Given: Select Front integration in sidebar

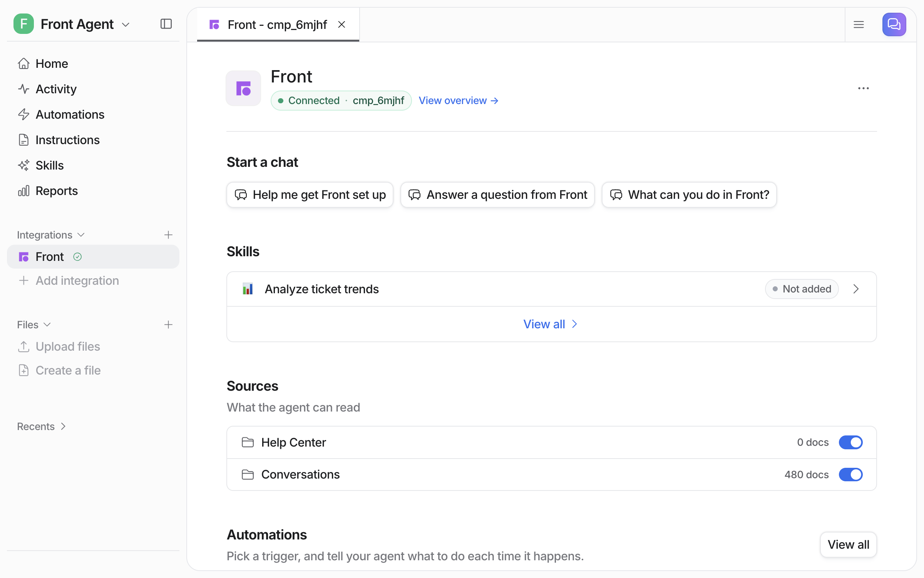Looking at the screenshot, I should 93,257.
